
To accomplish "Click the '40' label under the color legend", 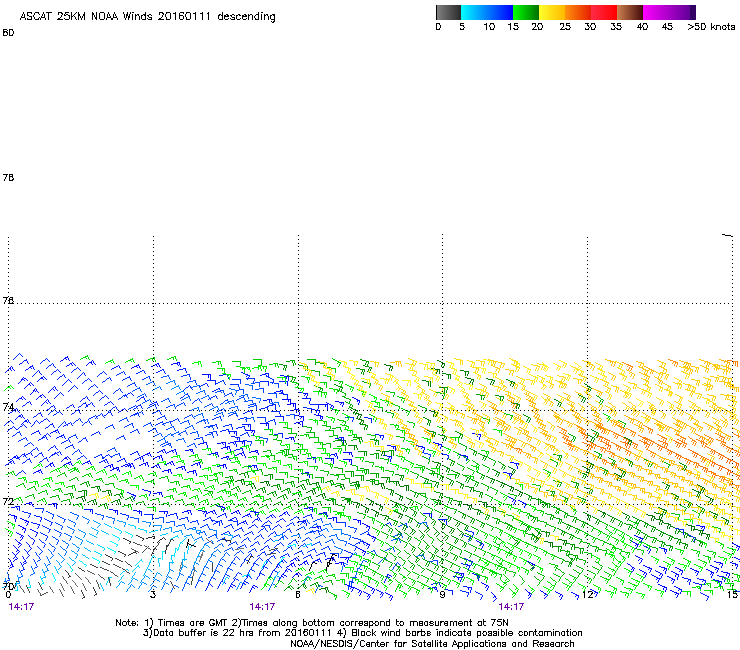I will pyautogui.click(x=642, y=27).
